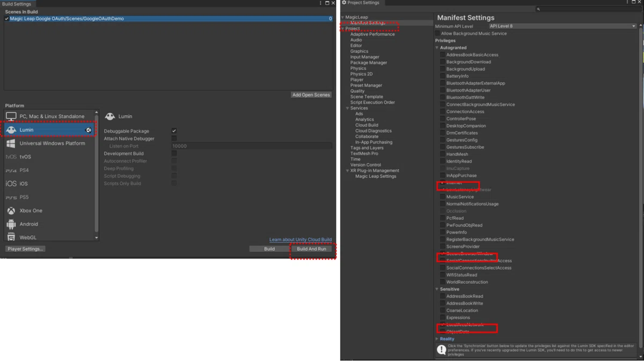This screenshot has width=644, height=361.
Task: Select the Universal Windows Platform icon
Action: [x=11, y=143]
